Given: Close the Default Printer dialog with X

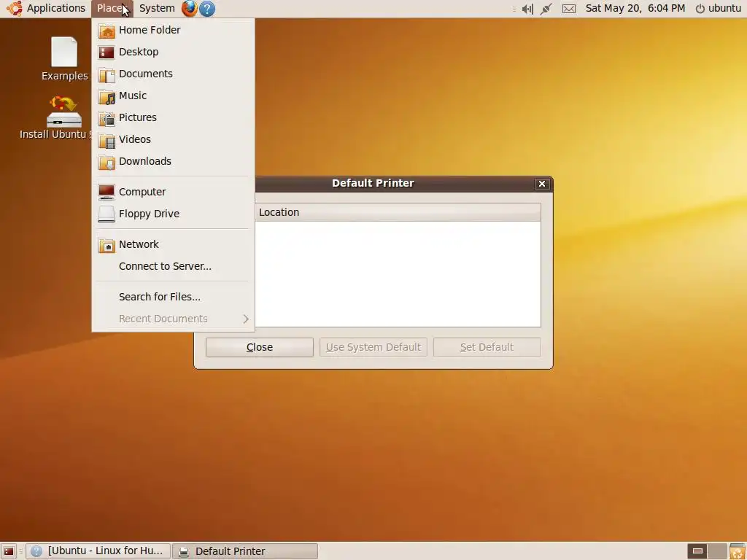Looking at the screenshot, I should (x=542, y=184).
